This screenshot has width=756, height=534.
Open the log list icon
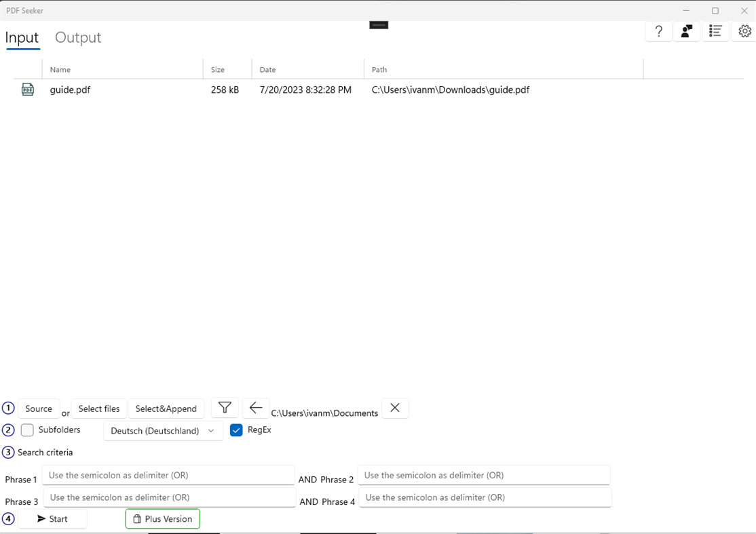pyautogui.click(x=715, y=31)
